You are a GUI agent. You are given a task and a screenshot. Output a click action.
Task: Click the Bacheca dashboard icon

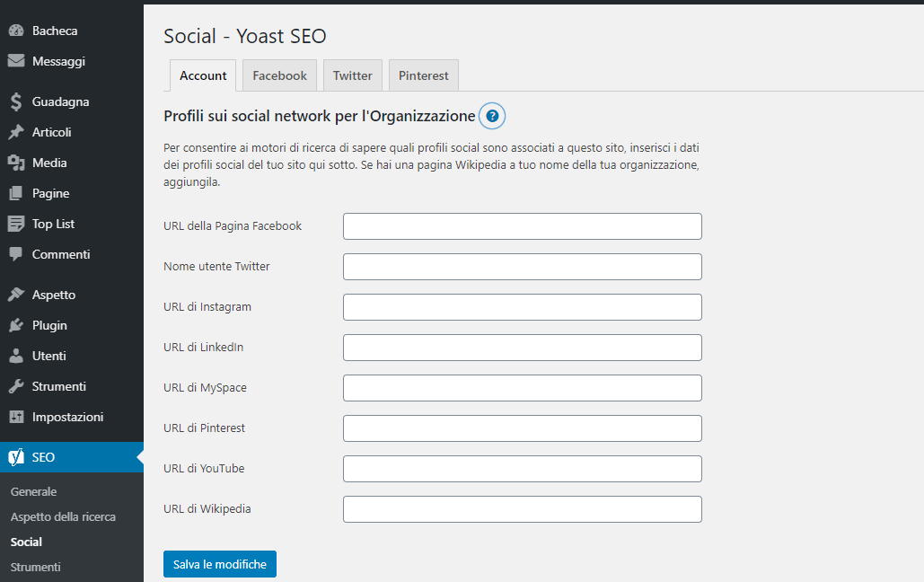[16, 31]
